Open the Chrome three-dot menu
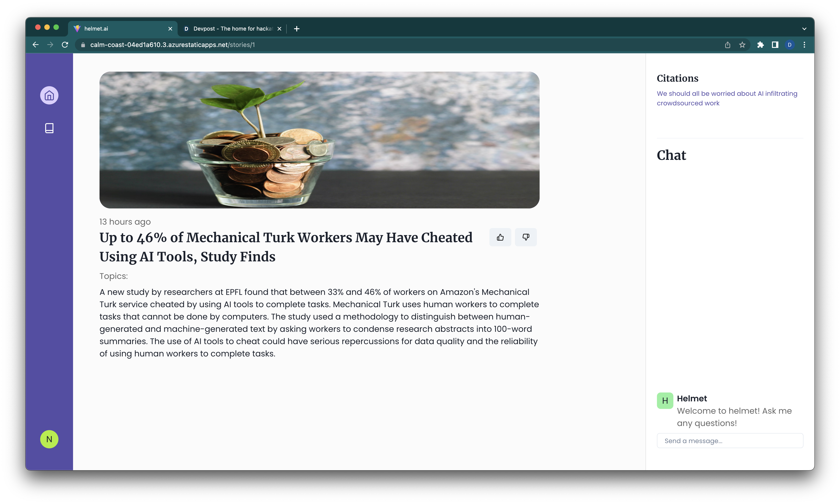Image resolution: width=840 pixels, height=504 pixels. (804, 45)
